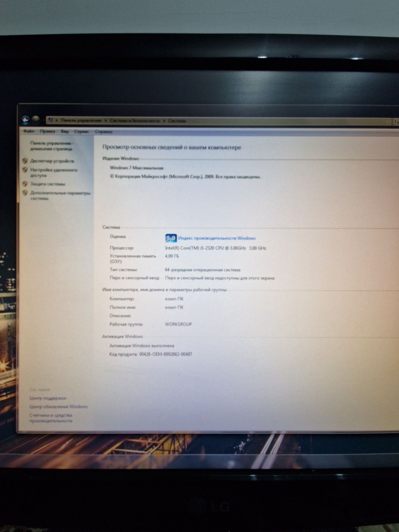Image resolution: width=399 pixels, height=532 pixels.
Task: Open Индекс производительности Windows link
Action: 217,238
